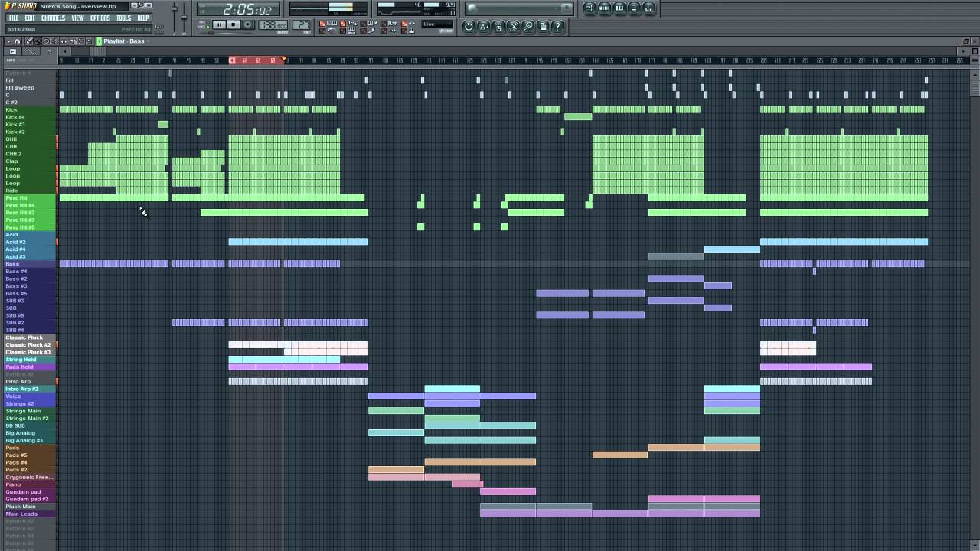
Task: Adjust the song position slider
Action: coord(226,33)
